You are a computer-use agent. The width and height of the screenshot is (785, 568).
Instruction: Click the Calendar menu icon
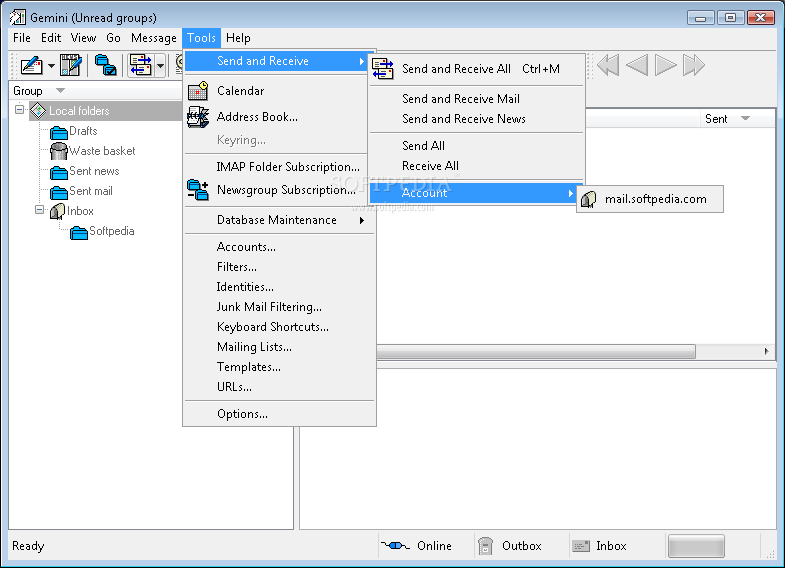point(198,91)
